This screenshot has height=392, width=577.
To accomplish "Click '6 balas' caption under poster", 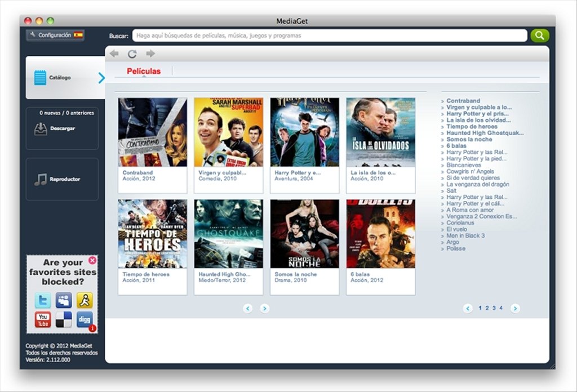I will click(360, 274).
